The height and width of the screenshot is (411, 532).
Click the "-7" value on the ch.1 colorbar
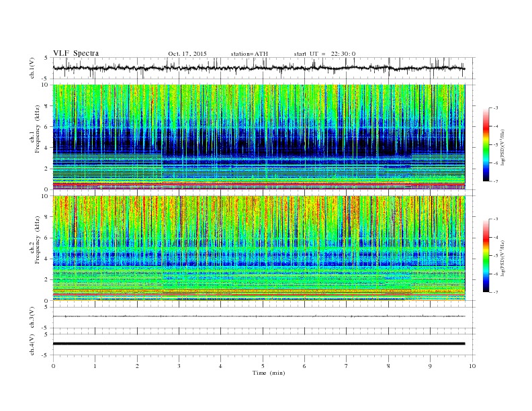coord(495,181)
